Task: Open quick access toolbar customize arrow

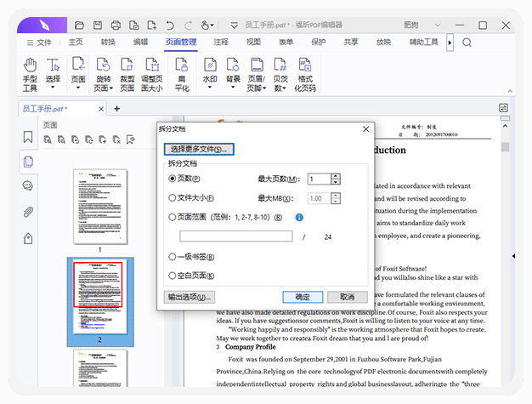Action: 234,26
